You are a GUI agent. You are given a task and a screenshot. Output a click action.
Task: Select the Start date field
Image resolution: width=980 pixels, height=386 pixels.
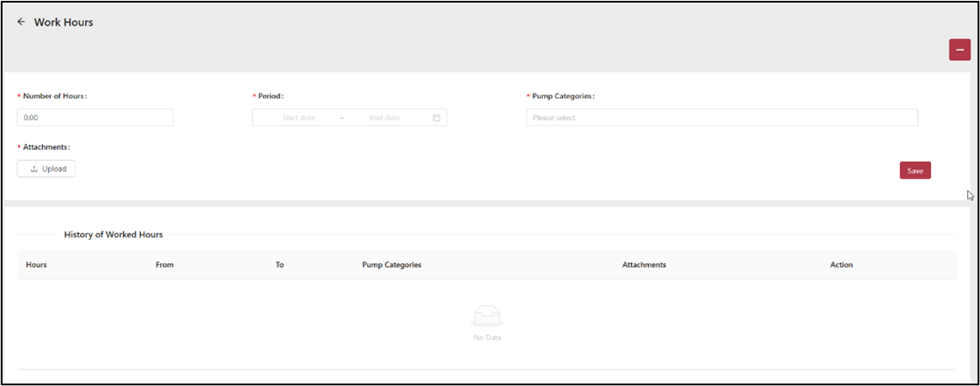[x=298, y=118]
